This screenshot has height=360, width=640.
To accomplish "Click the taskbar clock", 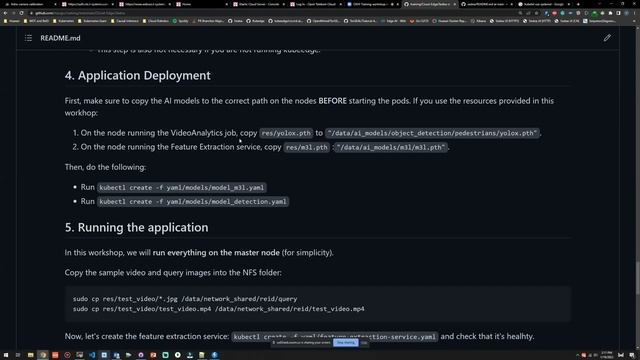I will coord(607,355).
